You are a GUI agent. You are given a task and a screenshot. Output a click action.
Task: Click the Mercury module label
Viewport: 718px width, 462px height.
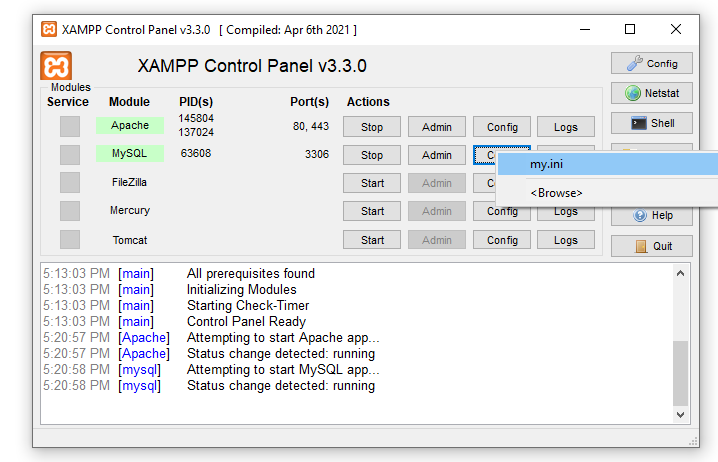click(x=130, y=210)
